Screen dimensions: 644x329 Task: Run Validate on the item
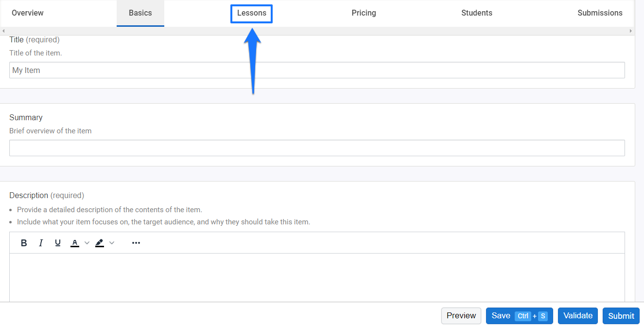(577, 315)
